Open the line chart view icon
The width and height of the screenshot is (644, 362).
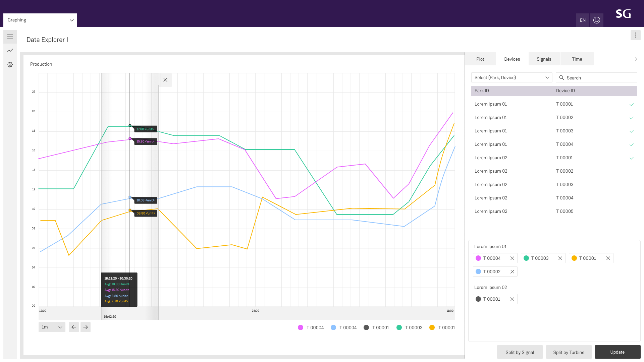click(10, 51)
